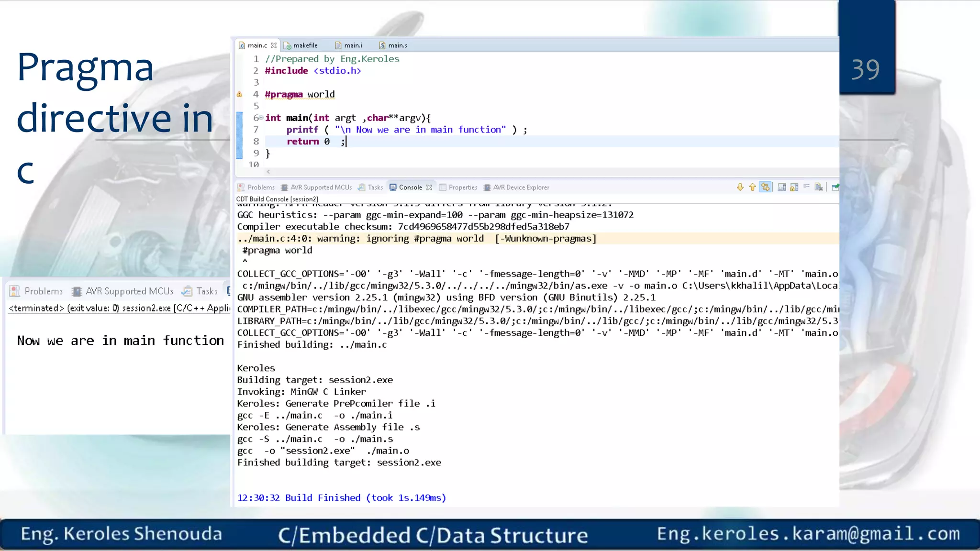
Task: Click the main.i tab document icon
Action: (338, 45)
